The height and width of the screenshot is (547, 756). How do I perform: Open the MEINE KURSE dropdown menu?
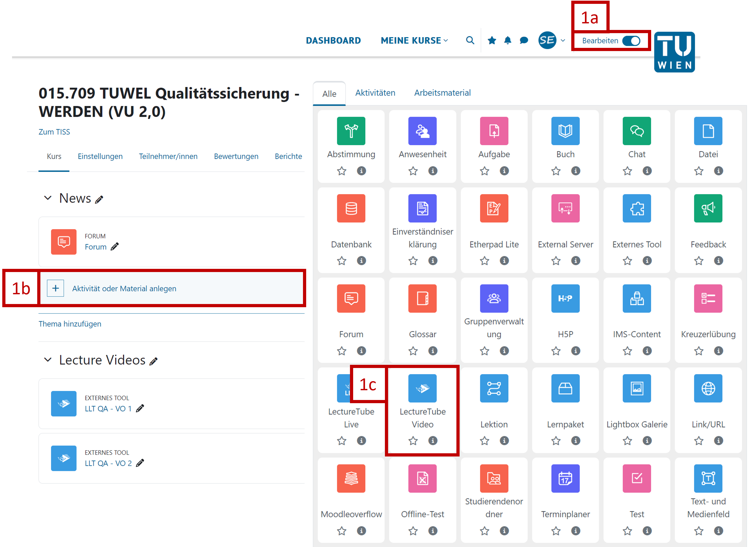pos(414,41)
